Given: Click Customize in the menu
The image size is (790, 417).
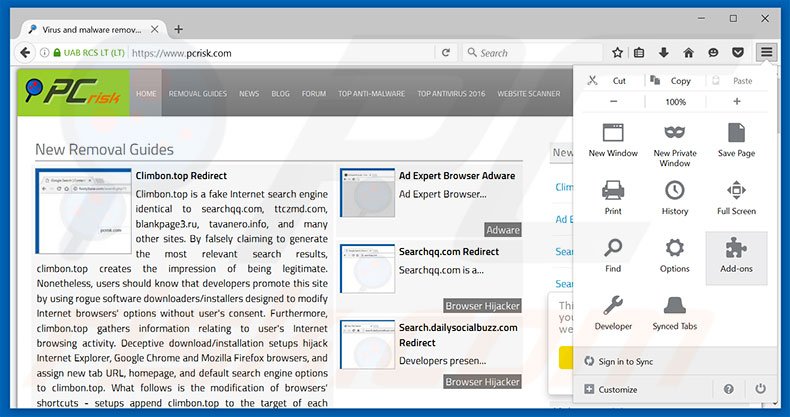Looking at the screenshot, I should [x=611, y=389].
